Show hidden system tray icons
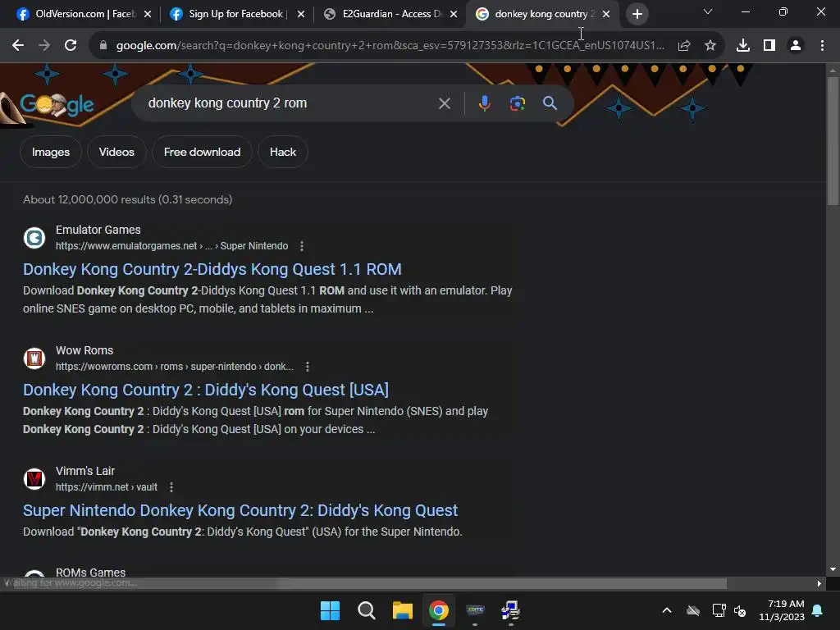This screenshot has height=630, width=840. 667,610
